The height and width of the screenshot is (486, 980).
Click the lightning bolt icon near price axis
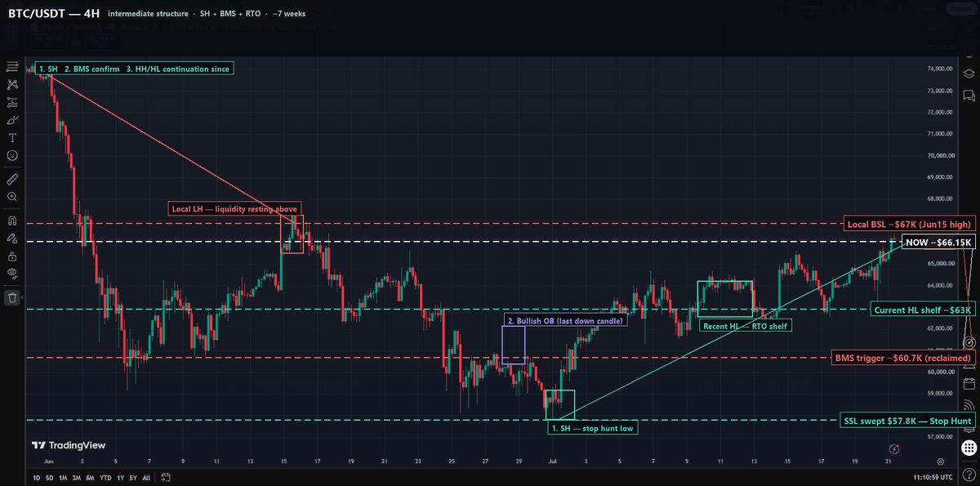pos(894,448)
